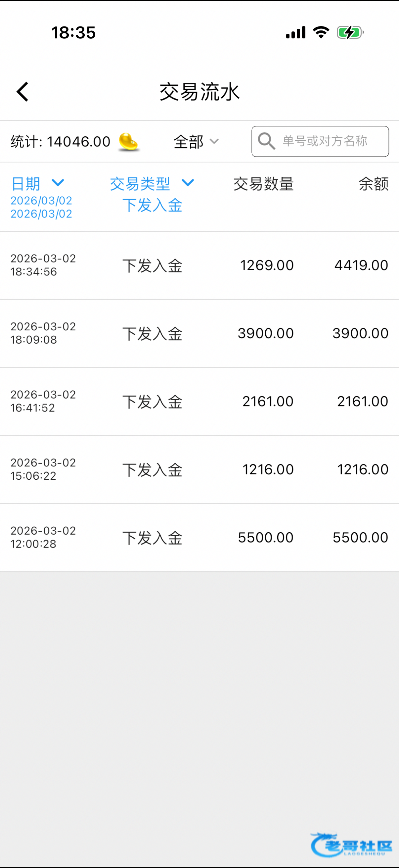Open the 12:00:28 transaction of 5500.00

click(199, 538)
